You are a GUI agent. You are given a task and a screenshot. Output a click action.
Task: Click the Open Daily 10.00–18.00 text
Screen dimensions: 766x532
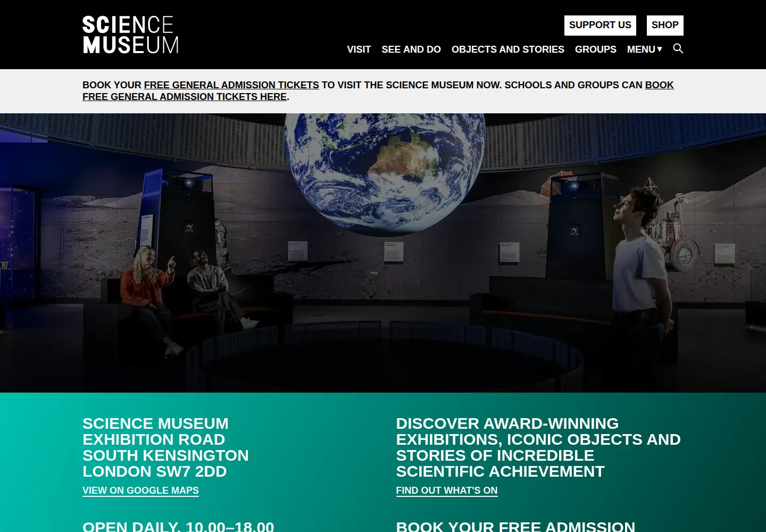click(x=178, y=526)
